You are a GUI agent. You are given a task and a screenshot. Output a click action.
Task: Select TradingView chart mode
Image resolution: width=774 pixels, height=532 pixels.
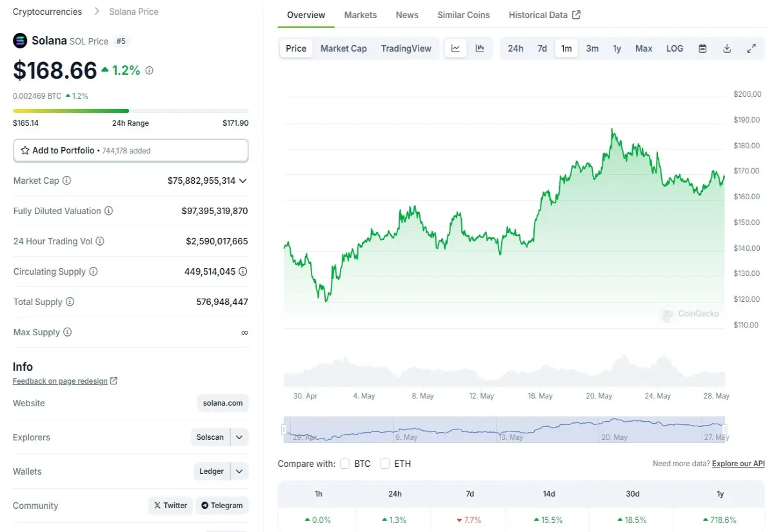click(x=406, y=48)
